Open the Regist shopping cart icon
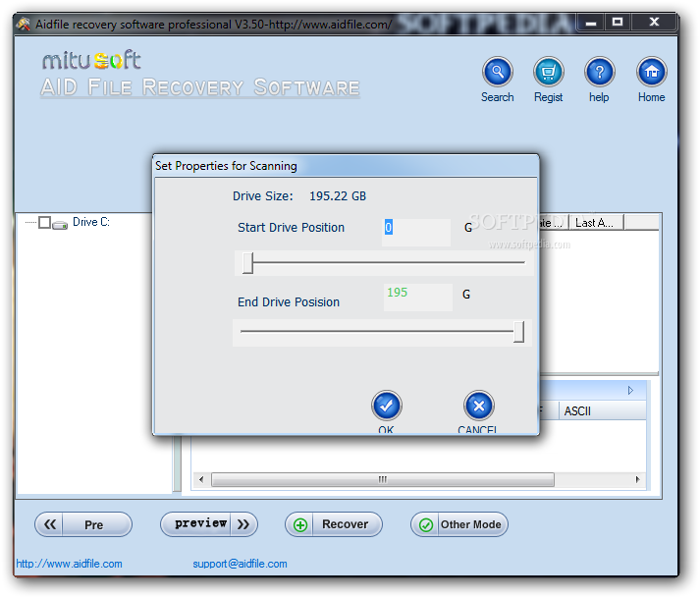The image size is (700, 598). point(548,72)
